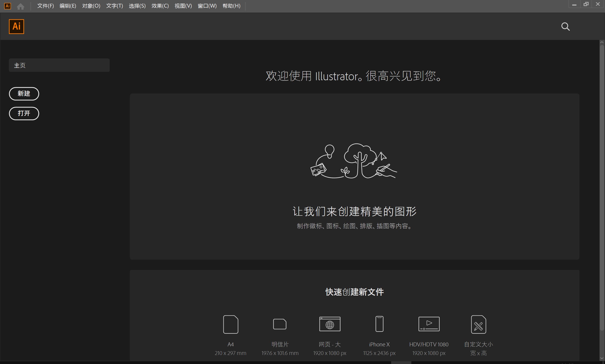605x364 pixels.
Task: Click the vertical scrollbar thumb
Action: tap(602, 188)
